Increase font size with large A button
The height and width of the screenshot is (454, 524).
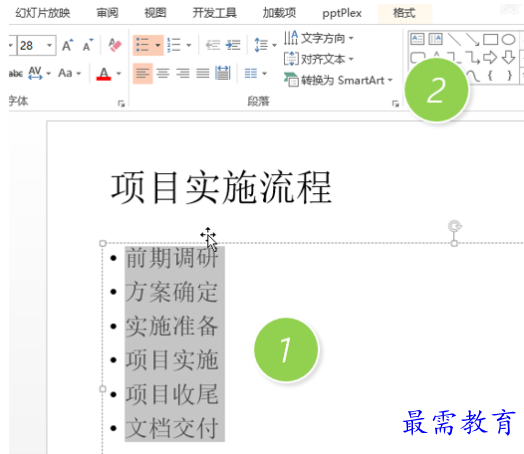point(68,45)
